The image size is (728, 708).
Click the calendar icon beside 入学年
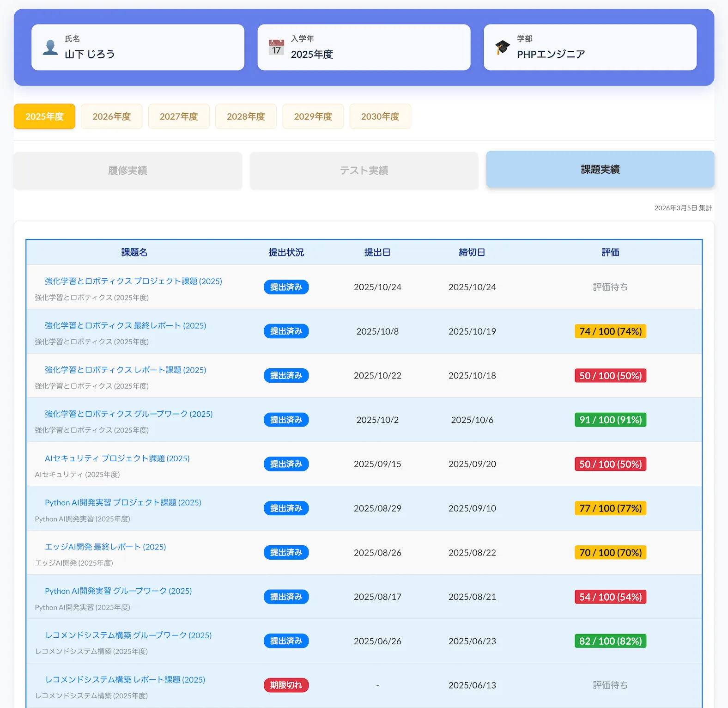276,48
